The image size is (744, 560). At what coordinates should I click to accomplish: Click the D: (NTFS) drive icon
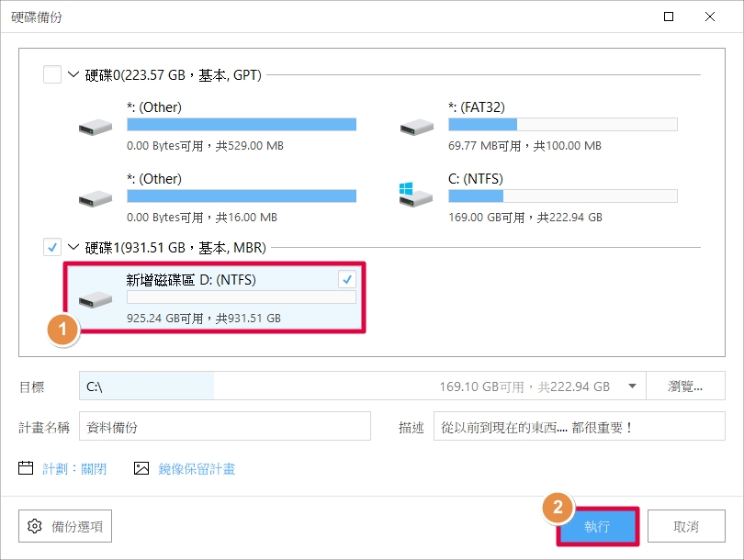coord(96,299)
